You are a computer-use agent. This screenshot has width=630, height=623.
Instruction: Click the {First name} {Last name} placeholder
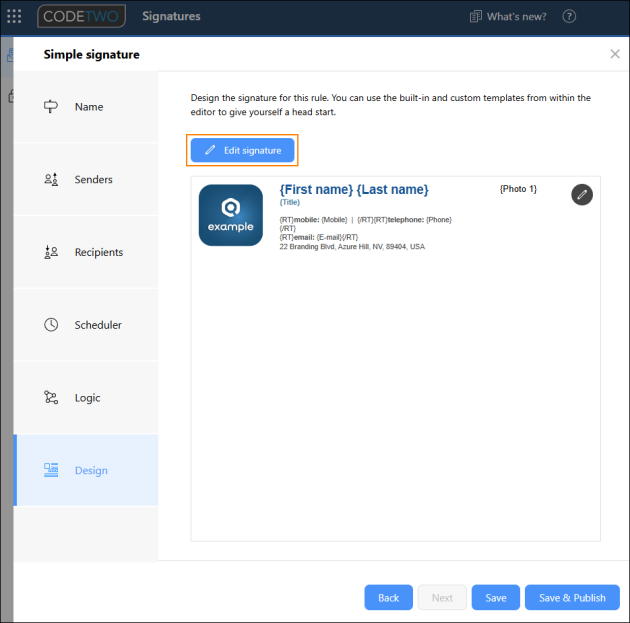(354, 190)
